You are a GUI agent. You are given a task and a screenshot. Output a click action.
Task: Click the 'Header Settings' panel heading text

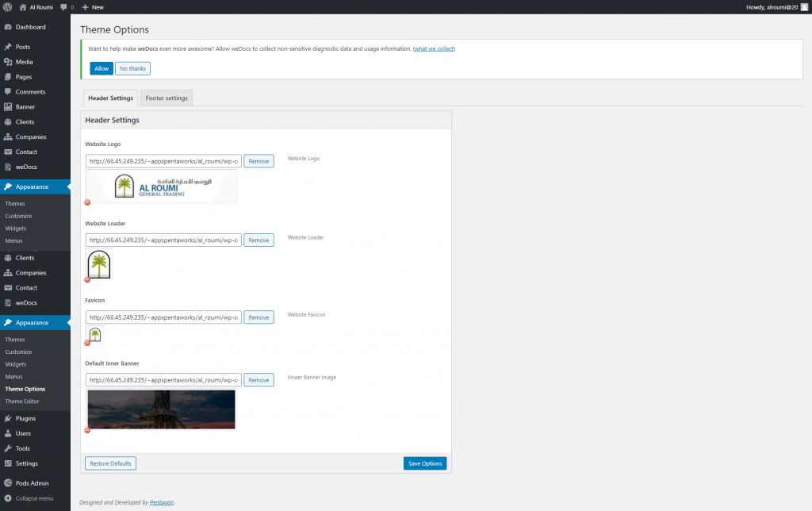(x=113, y=121)
